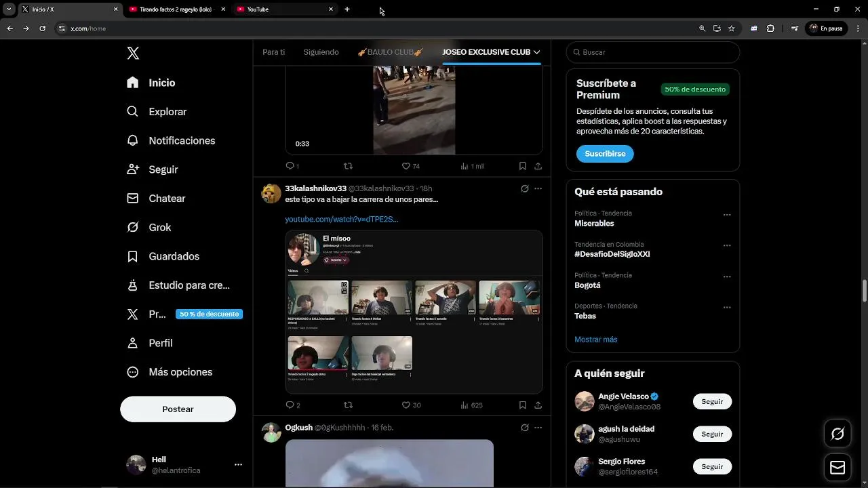Image resolution: width=868 pixels, height=488 pixels.
Task: Expand the JOSEO EXCLUSIVE CLUB tab chevron
Action: click(536, 52)
